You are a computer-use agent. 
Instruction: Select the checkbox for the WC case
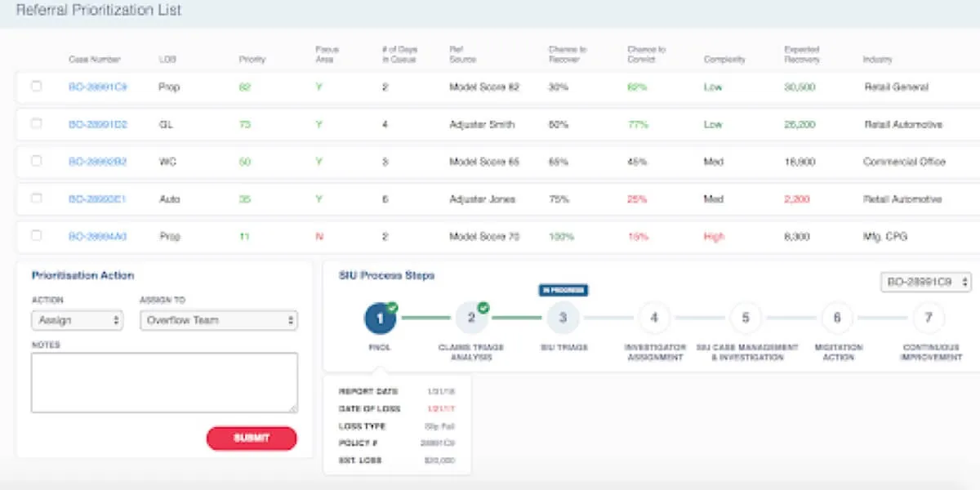(x=36, y=162)
